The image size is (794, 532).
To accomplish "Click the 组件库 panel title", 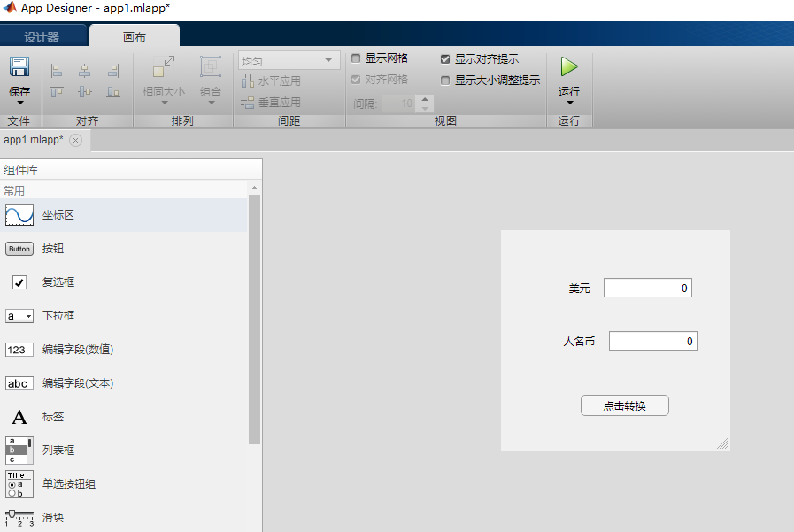I will 21,170.
